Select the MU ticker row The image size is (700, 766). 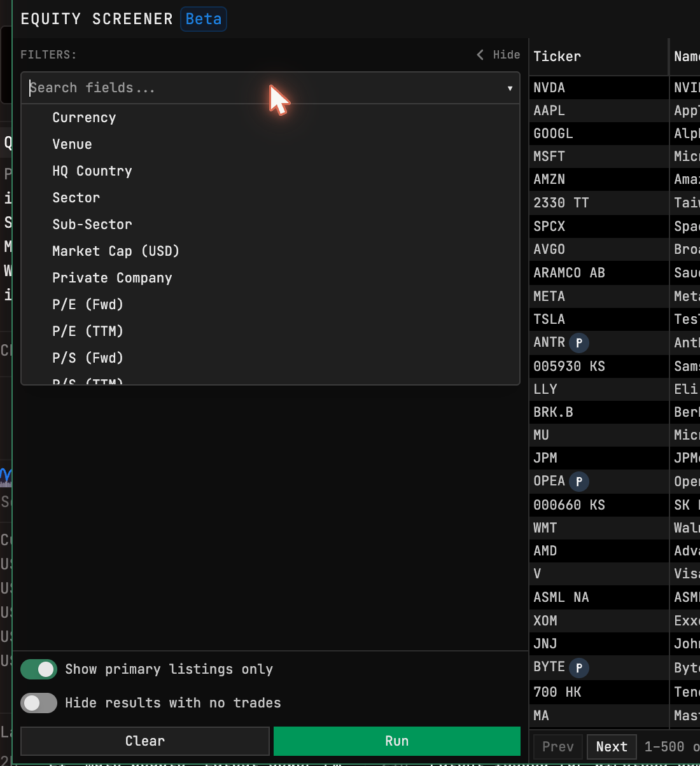[x=599, y=435]
